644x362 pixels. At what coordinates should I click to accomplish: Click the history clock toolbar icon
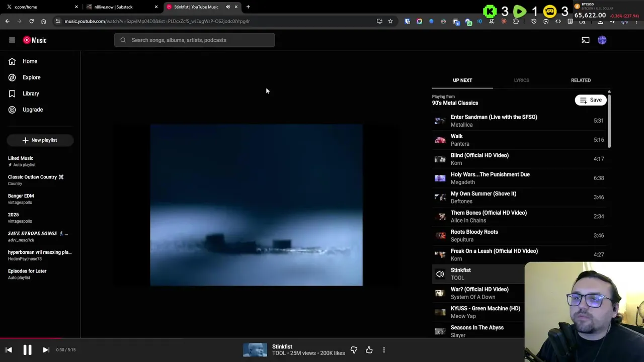click(534, 21)
